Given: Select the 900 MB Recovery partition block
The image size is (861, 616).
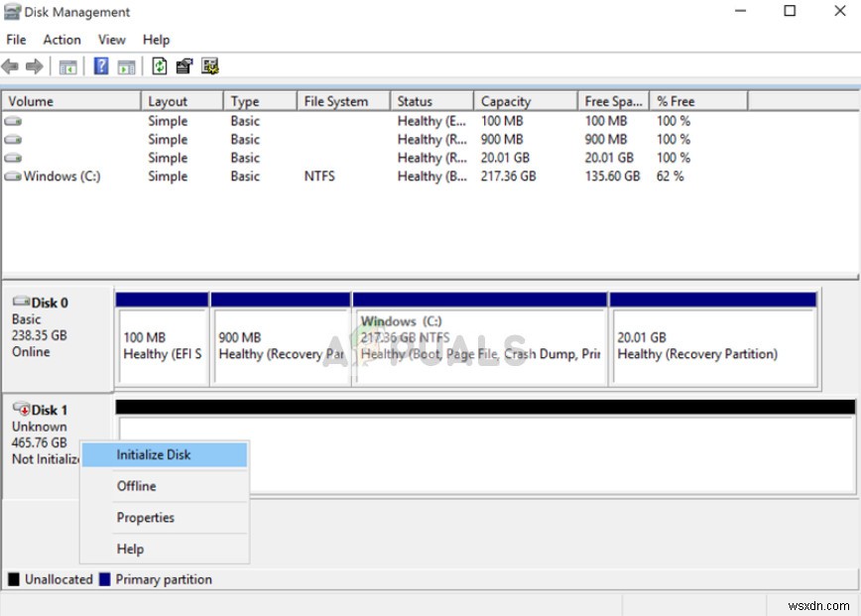Looking at the screenshot, I should 281,339.
